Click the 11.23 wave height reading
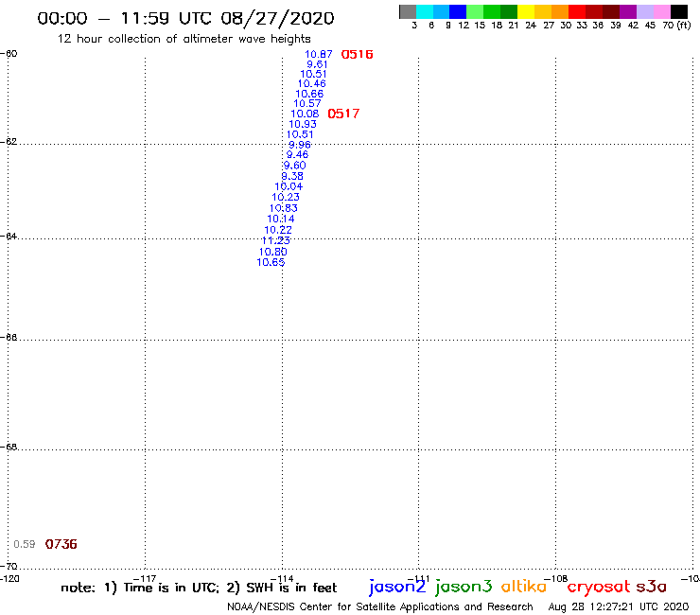This screenshot has width=700, height=615. point(276,240)
